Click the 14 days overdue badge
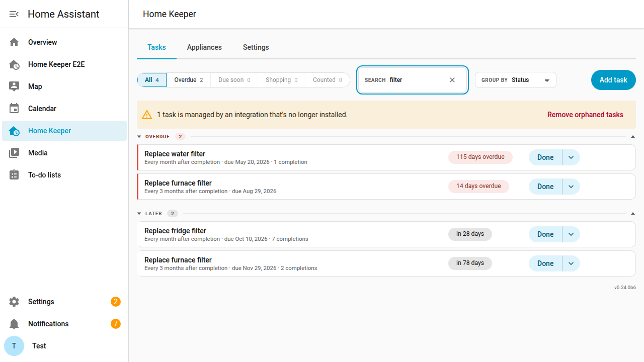The height and width of the screenshot is (362, 644). [478, 187]
